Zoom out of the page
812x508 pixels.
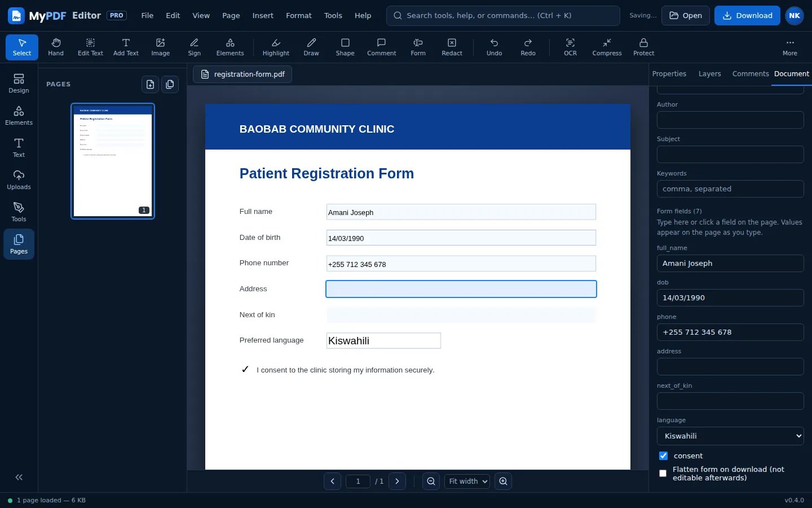point(431,481)
